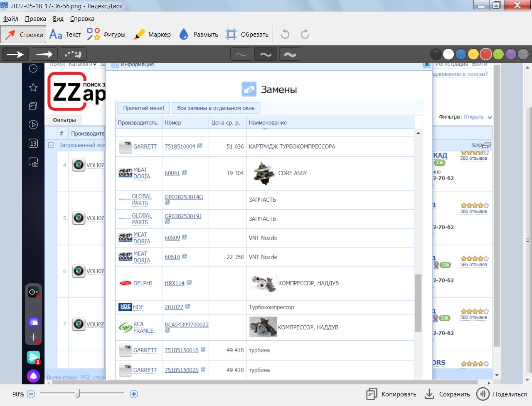
Task: Select the Стрелки arrows tool
Action: click(x=23, y=35)
